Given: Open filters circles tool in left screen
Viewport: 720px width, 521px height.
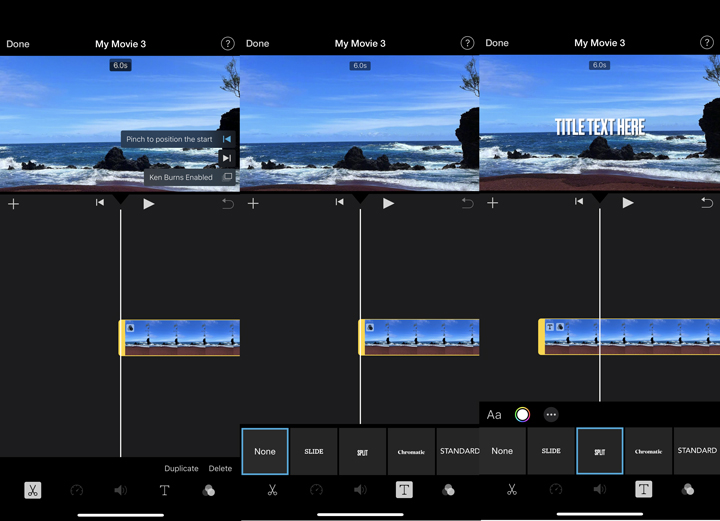Looking at the screenshot, I should [x=208, y=490].
